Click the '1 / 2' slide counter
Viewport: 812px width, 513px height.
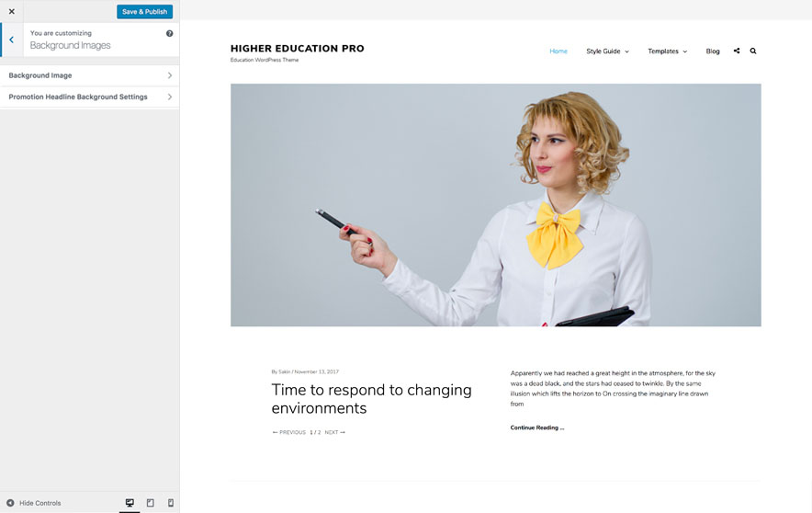(x=315, y=432)
